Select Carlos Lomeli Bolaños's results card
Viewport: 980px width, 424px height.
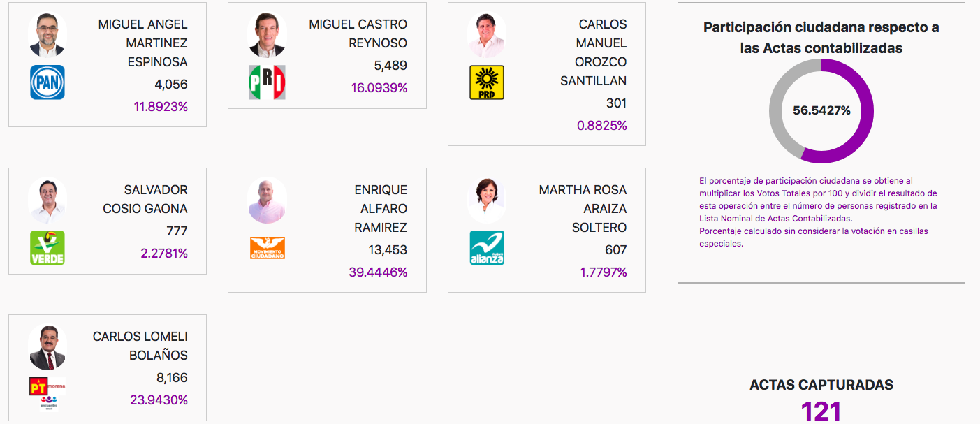coord(108,367)
